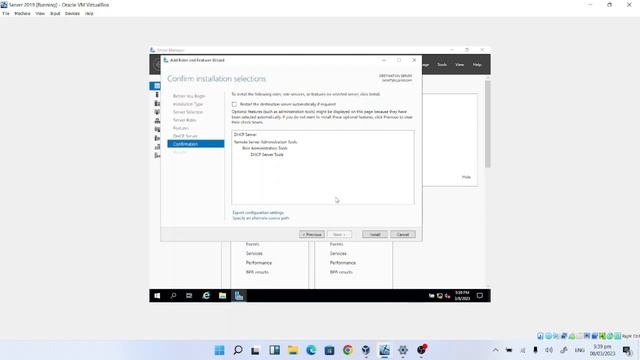Click DHCP Server entry in selections list

click(x=245, y=134)
